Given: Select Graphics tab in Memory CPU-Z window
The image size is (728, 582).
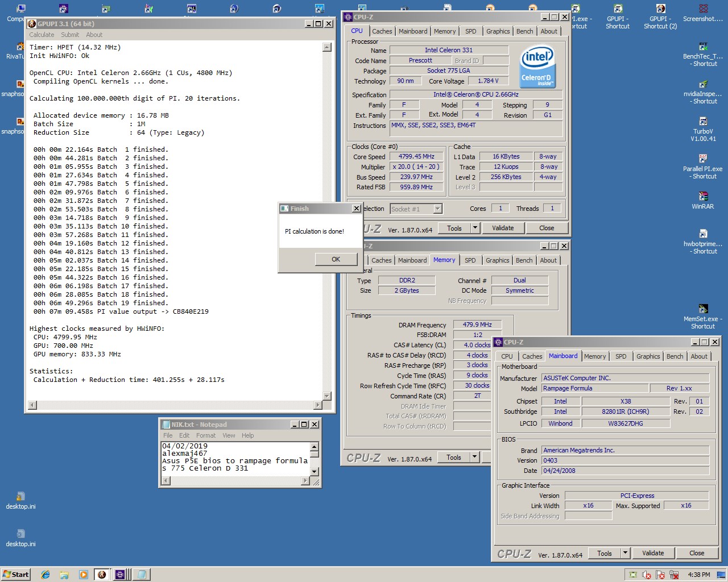Looking at the screenshot, I should click(x=498, y=260).
